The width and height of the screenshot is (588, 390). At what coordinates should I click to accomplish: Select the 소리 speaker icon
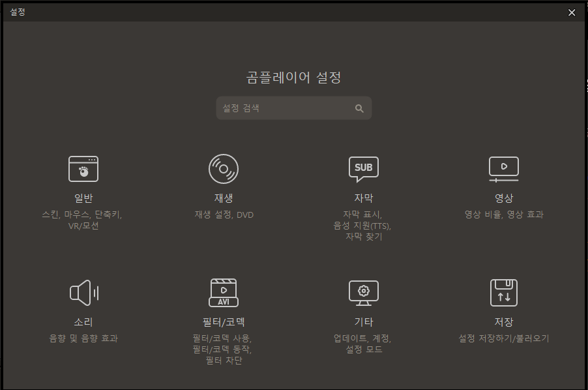[84, 293]
